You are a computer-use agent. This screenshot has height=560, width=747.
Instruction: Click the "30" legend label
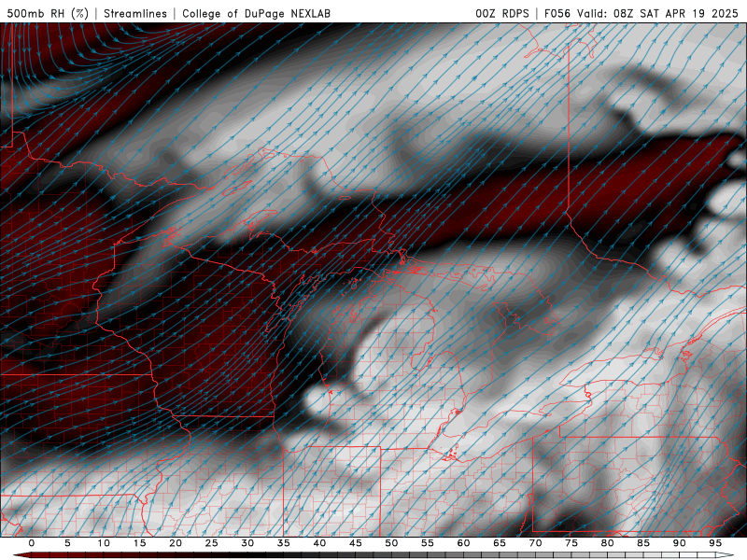click(x=247, y=543)
